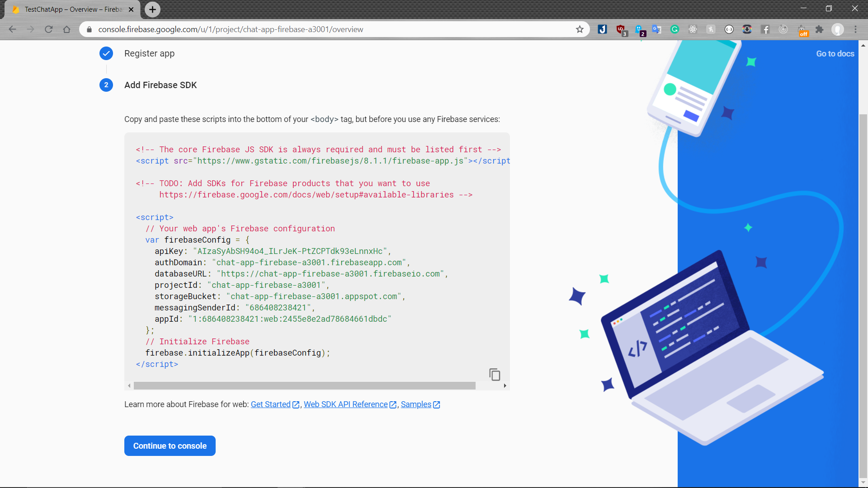Click the storageBucket value string
Viewport: 868px width, 488px height.
pos(314,296)
